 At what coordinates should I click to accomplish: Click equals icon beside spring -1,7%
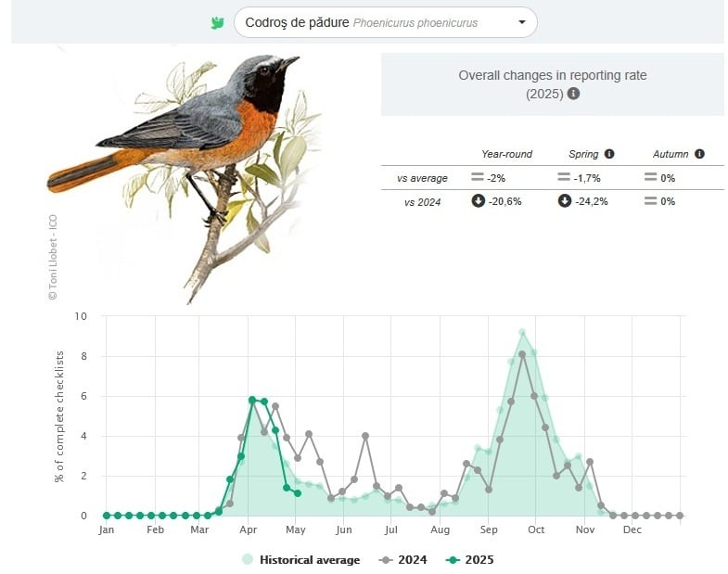tap(564, 177)
